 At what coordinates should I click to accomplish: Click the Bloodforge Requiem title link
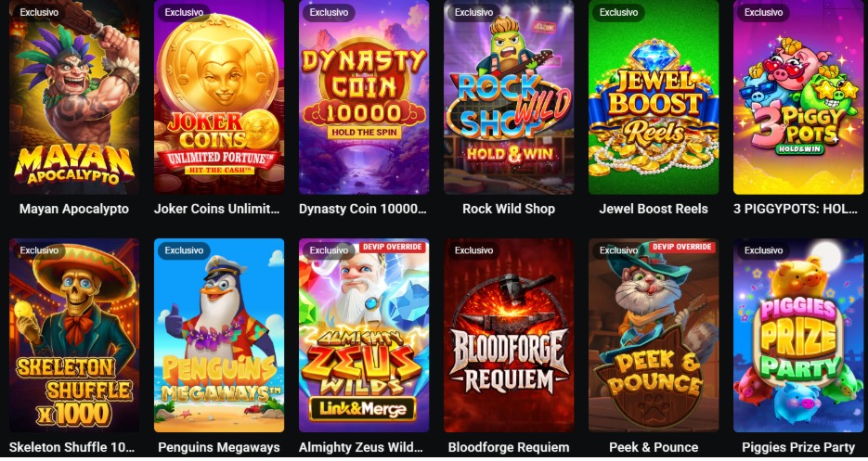coord(509,447)
